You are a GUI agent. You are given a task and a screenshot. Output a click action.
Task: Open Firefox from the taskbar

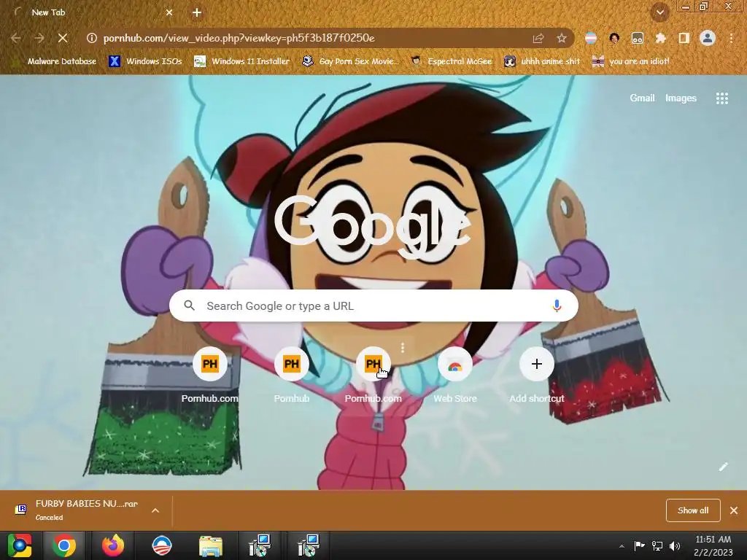tap(113, 545)
